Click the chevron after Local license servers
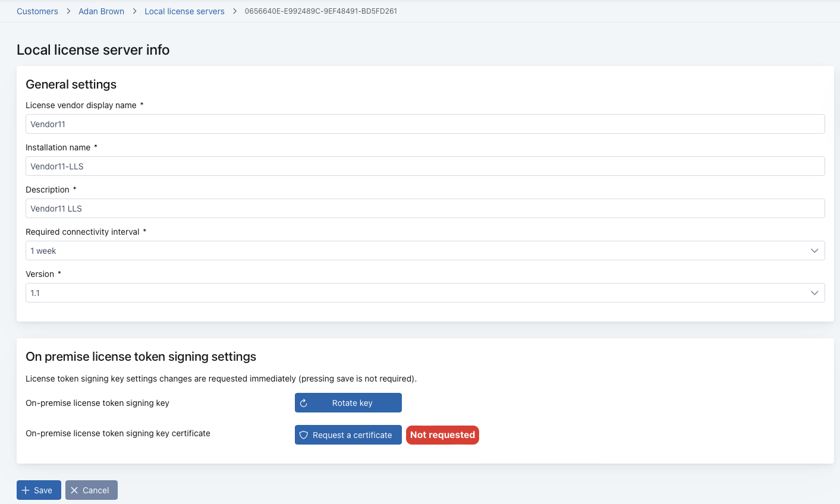This screenshot has height=504, width=840. pyautogui.click(x=235, y=11)
